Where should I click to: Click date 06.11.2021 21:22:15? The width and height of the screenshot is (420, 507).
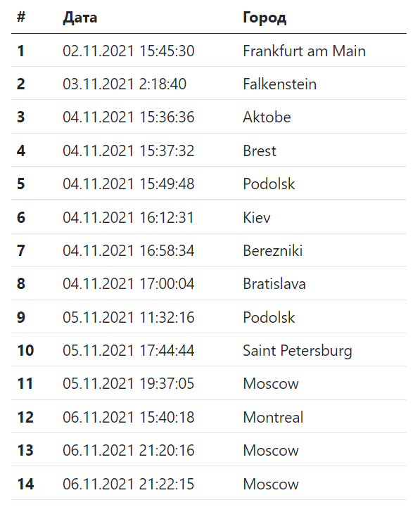click(129, 484)
